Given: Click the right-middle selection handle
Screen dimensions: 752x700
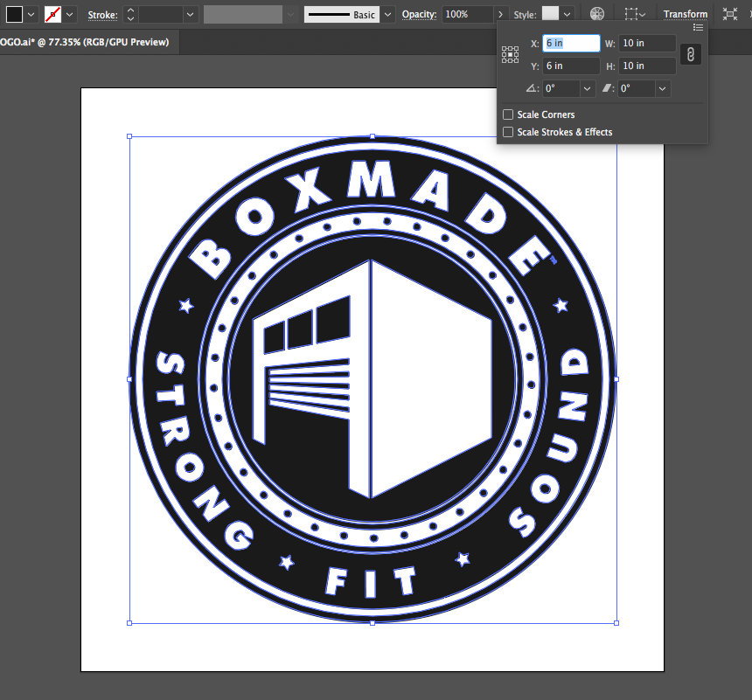Looking at the screenshot, I should [x=616, y=379].
